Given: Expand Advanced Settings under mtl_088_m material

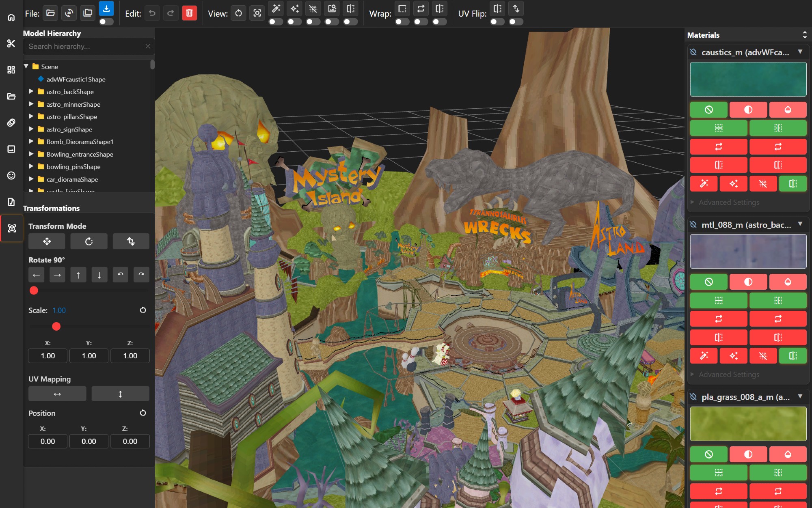Looking at the screenshot, I should pos(729,375).
